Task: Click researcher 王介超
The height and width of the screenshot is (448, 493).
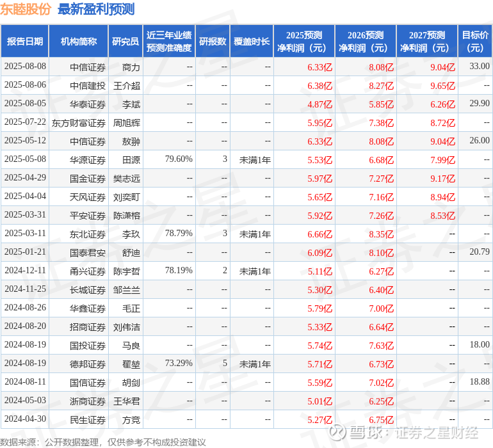Action: (x=127, y=86)
